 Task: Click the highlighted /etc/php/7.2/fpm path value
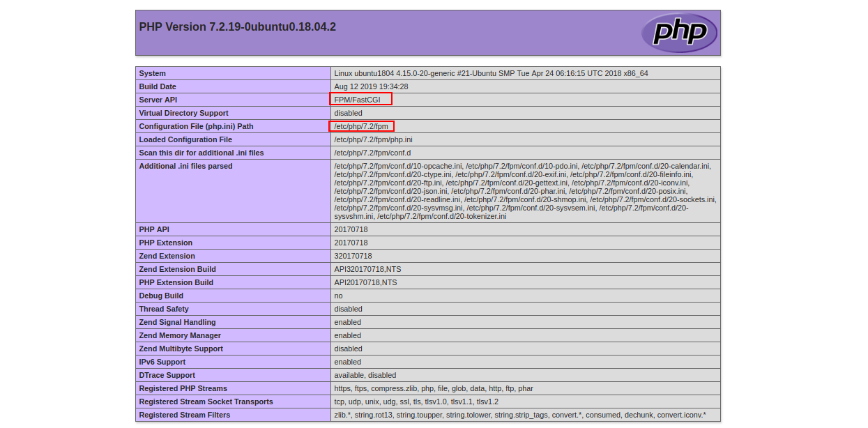point(361,126)
